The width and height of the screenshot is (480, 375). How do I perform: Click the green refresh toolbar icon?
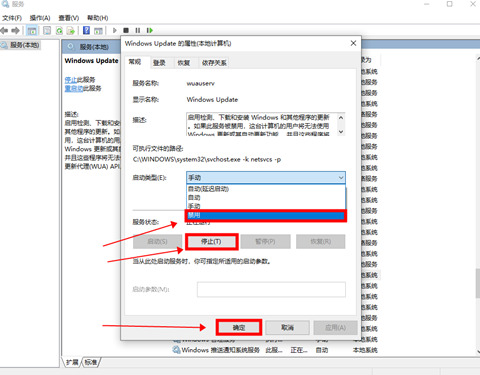pyautogui.click(x=59, y=31)
